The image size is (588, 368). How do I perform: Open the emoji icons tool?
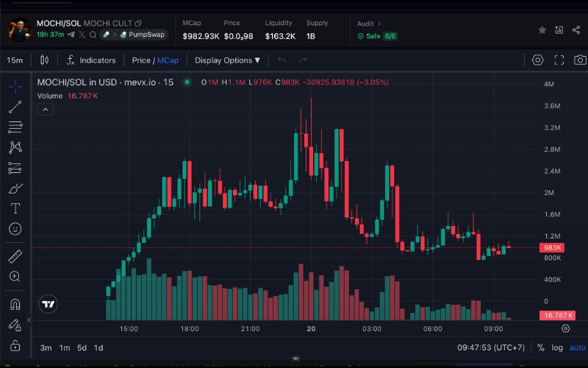point(15,229)
